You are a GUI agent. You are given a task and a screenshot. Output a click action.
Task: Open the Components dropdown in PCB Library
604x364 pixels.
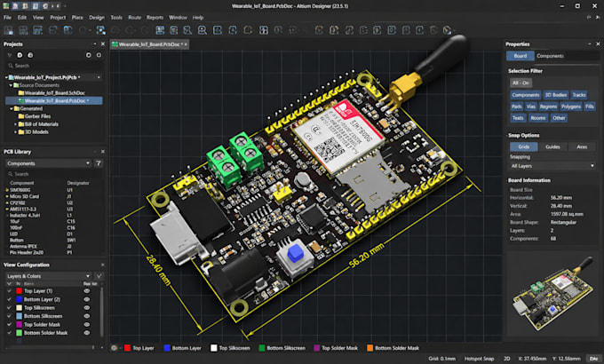[48, 163]
